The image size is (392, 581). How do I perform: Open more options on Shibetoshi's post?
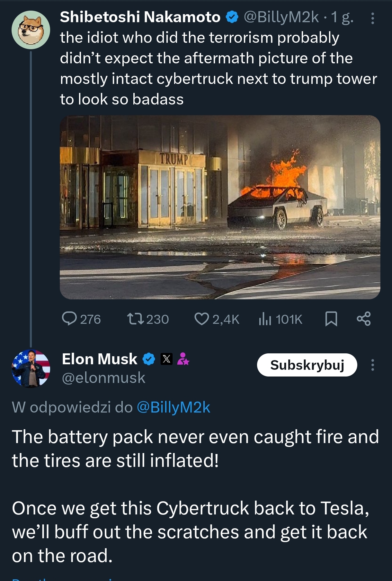click(372, 18)
